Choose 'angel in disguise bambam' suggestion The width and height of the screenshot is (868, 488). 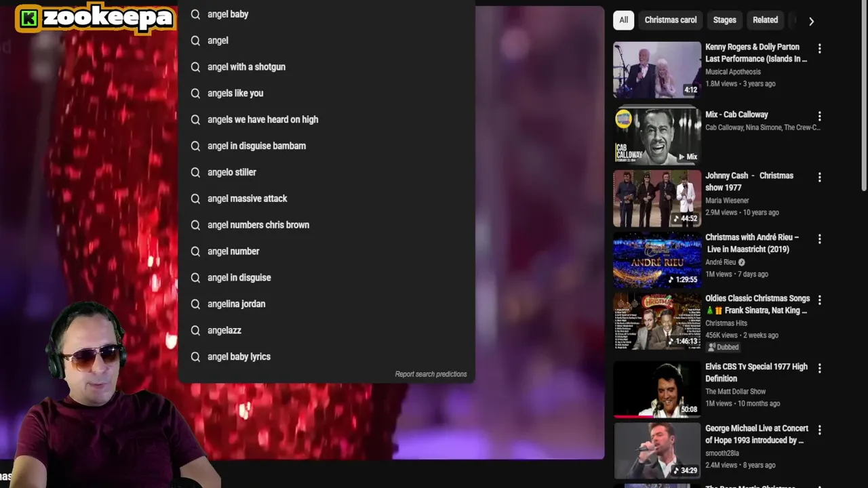point(326,146)
